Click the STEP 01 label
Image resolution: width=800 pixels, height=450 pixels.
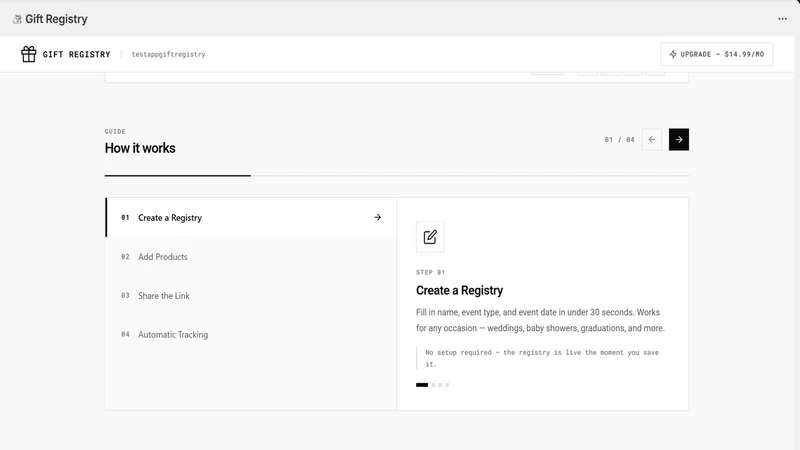click(x=430, y=272)
